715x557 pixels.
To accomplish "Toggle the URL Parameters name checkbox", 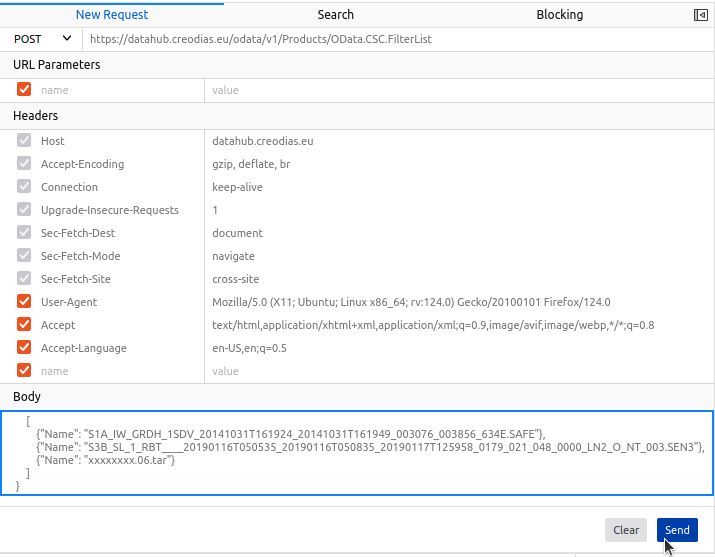I will coord(24,89).
